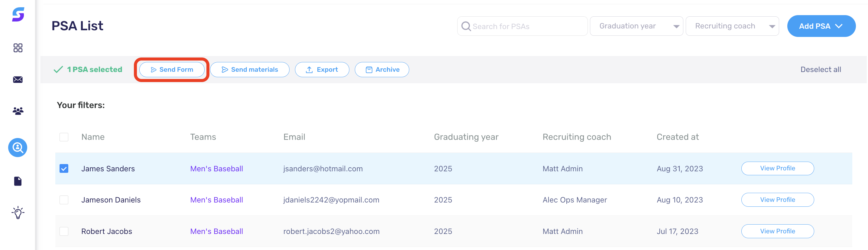
Task: Open the Recruiting coach filter dropdown
Action: 732,26
